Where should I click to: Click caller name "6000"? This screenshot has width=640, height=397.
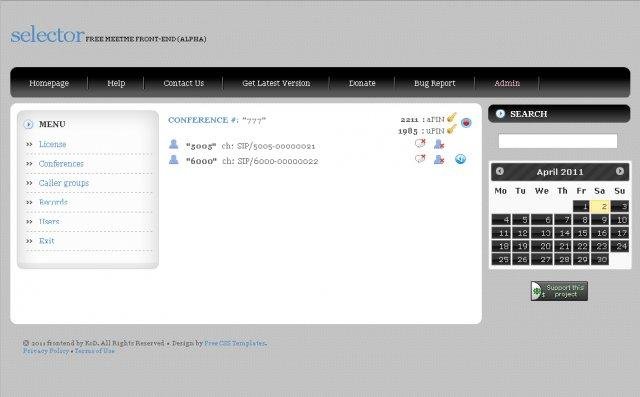pyautogui.click(x=201, y=161)
